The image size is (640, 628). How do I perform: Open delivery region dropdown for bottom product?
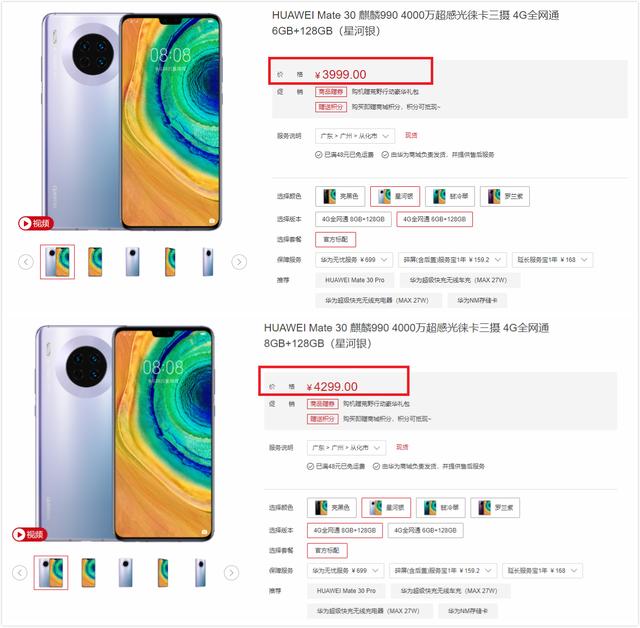[346, 448]
